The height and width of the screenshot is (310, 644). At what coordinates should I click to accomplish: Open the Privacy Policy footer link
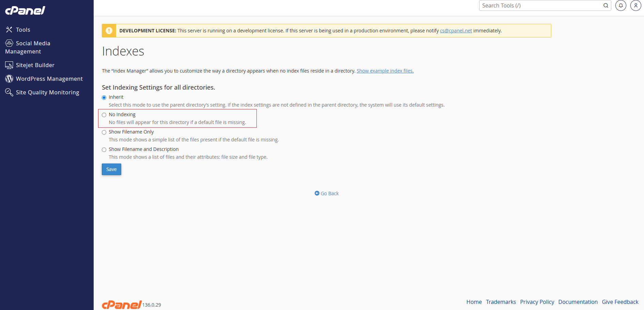[x=537, y=302]
